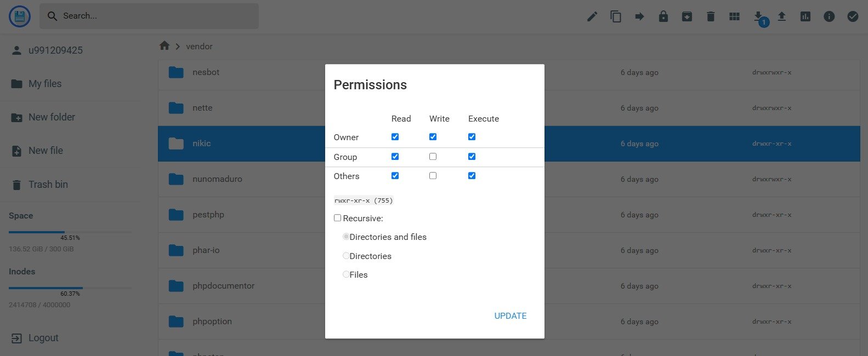Click the move arrow icon

[x=639, y=16]
